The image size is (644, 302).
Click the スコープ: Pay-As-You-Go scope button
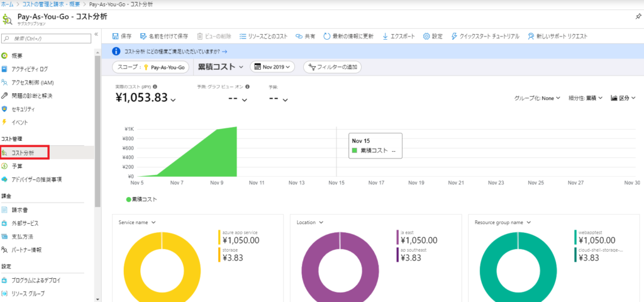(x=150, y=67)
